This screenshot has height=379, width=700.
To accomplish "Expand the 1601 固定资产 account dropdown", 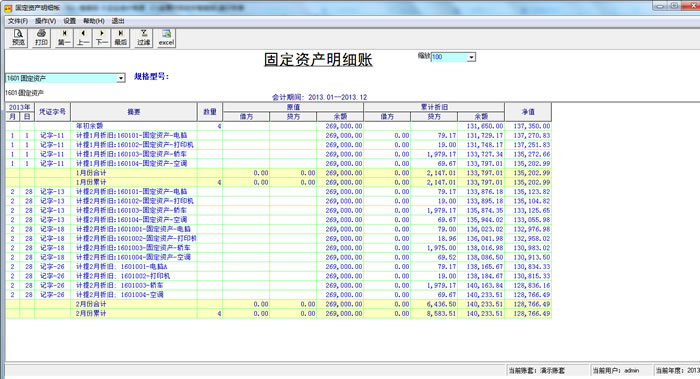I will 121,79.
